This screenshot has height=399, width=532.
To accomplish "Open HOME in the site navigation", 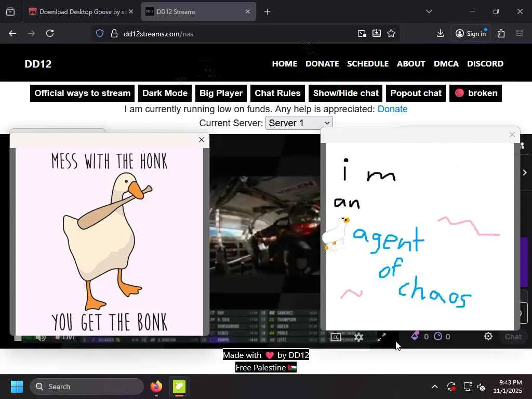I will coord(284,63).
